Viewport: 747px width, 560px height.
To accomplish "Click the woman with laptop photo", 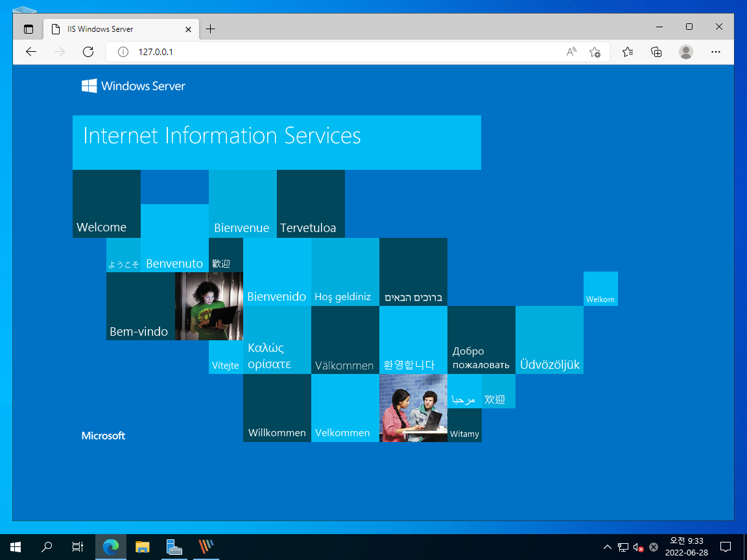I will (209, 306).
